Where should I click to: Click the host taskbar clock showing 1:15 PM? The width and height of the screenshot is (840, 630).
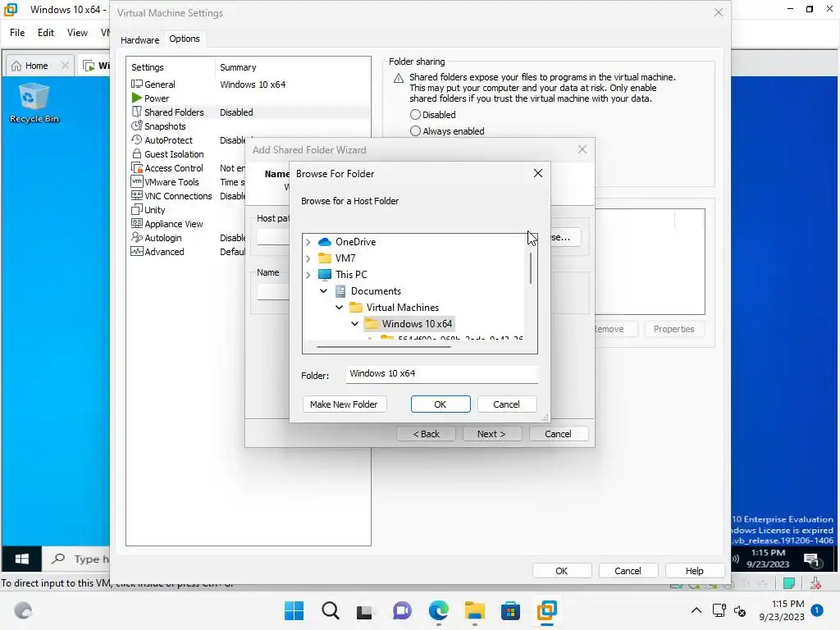click(782, 610)
